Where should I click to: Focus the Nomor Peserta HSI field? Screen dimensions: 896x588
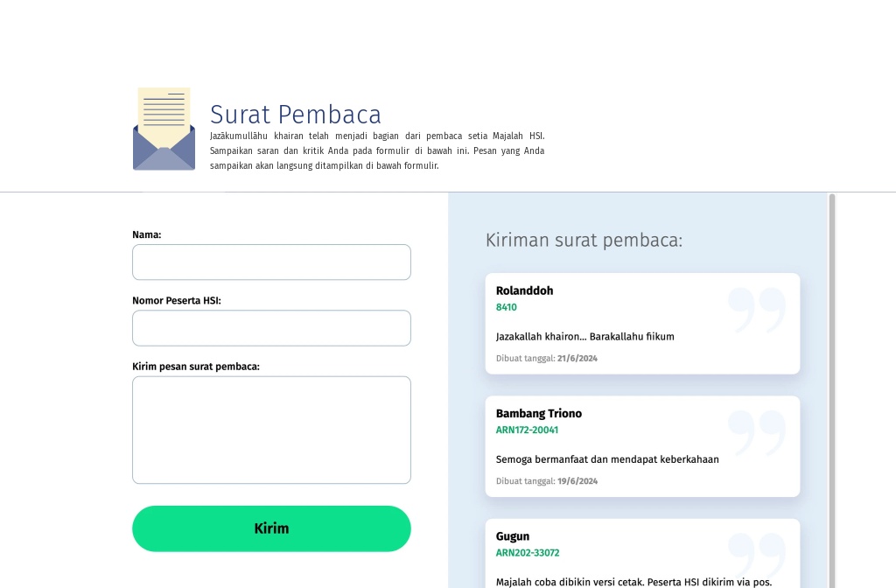coord(271,328)
